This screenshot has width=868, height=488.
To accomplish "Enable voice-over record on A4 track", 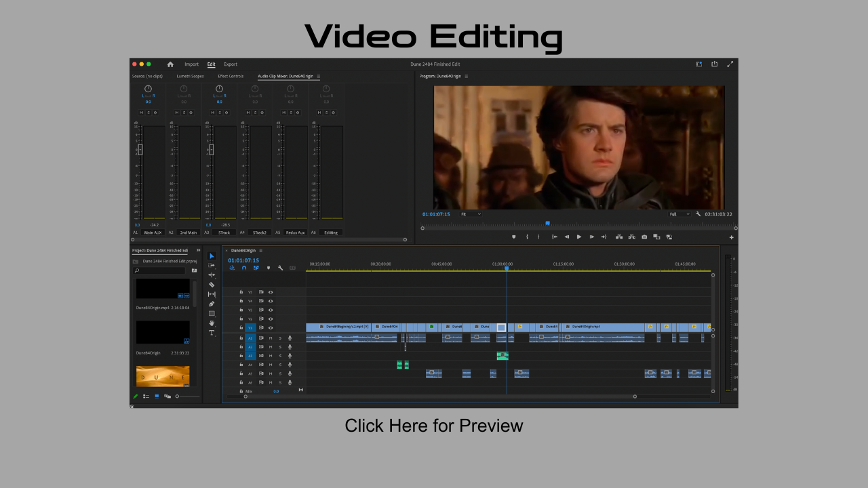I will [x=290, y=365].
